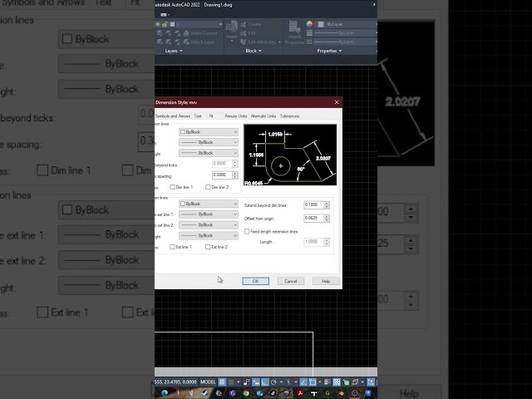Open ext line 2 linetype dropdown
Viewport: 532px width, 399px height.
(209, 225)
